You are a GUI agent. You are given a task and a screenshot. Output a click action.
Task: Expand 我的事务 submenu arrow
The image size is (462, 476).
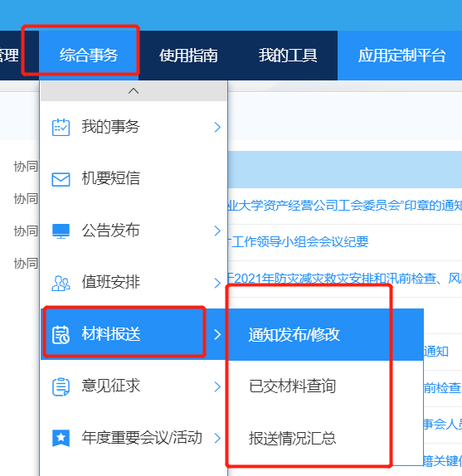[217, 127]
